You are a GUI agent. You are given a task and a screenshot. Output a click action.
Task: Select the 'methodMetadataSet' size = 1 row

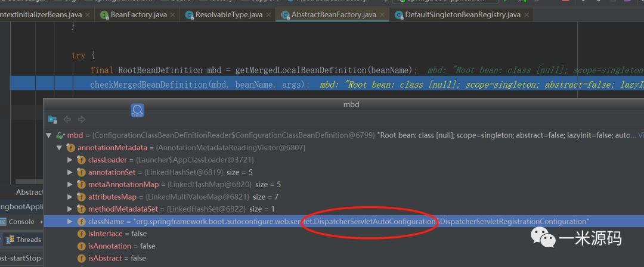pos(344,209)
